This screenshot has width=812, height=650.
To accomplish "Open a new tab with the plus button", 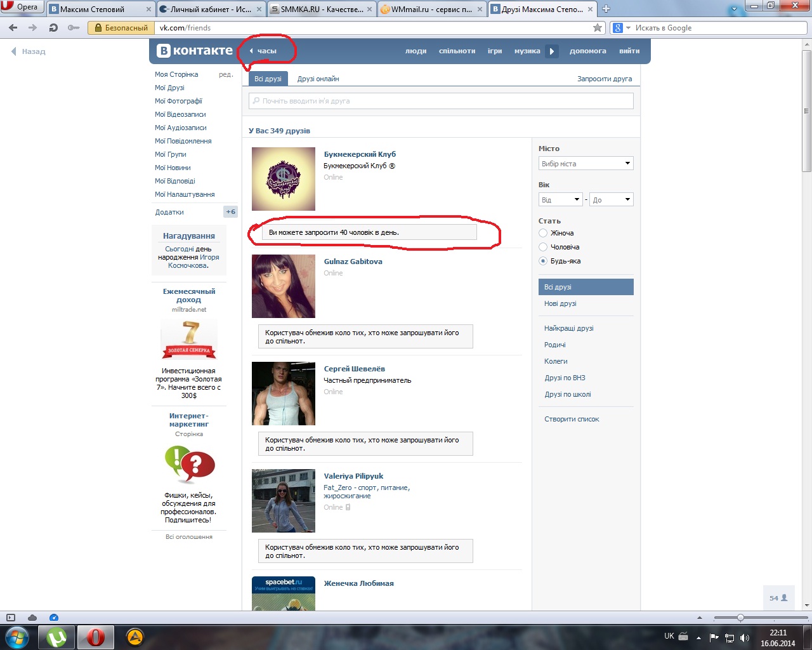I will point(606,9).
